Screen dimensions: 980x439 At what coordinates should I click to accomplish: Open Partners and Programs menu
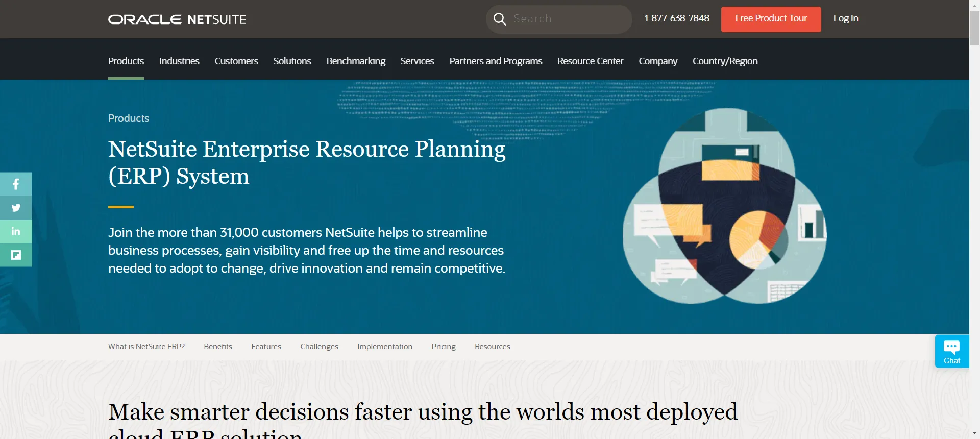click(x=496, y=61)
